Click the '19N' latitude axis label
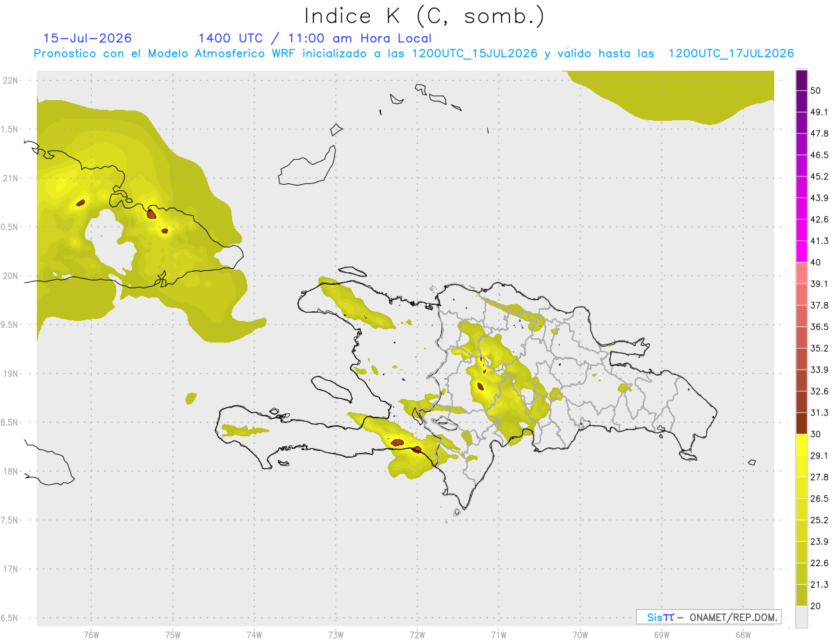 10,374
